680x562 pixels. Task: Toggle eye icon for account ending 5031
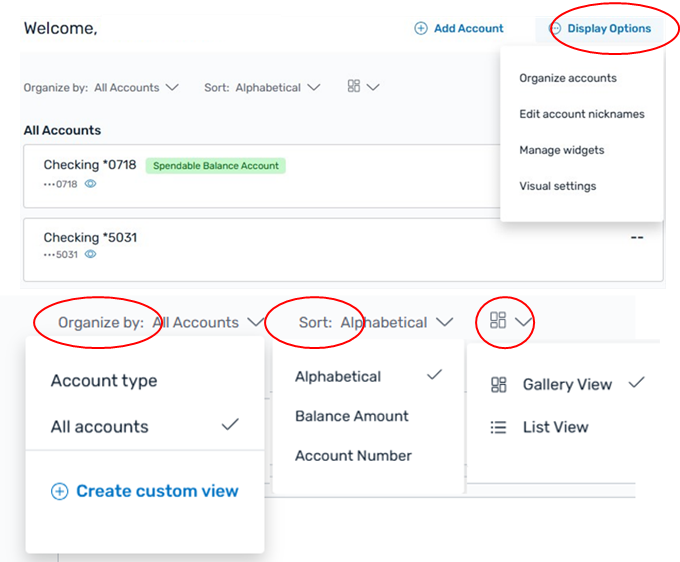90,254
